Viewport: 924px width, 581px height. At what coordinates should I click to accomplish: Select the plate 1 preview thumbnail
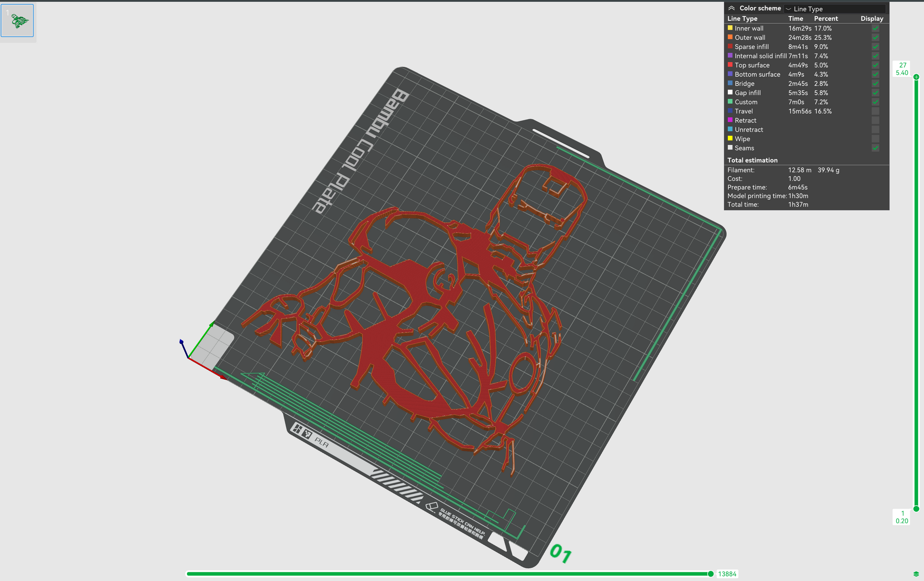tap(17, 20)
